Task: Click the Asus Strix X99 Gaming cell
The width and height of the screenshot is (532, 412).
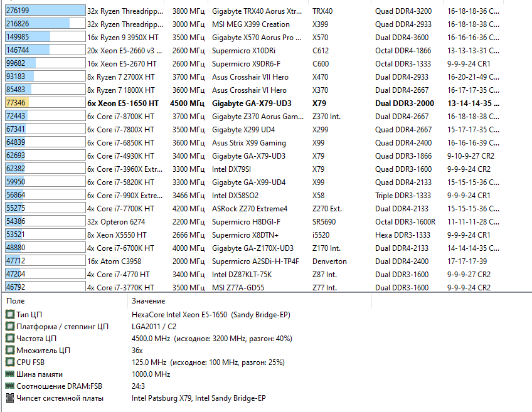Action: pyautogui.click(x=249, y=143)
